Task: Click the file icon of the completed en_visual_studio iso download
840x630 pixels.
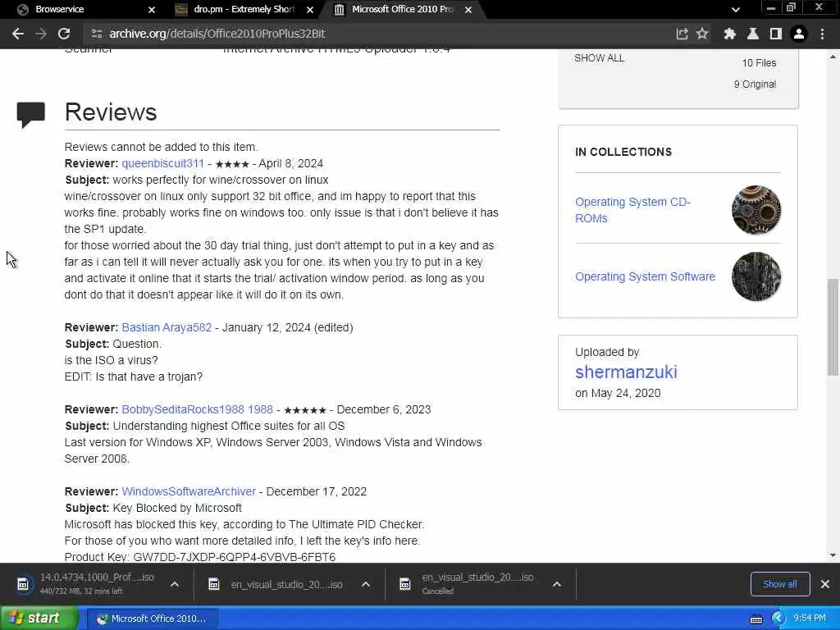Action: coord(214,584)
